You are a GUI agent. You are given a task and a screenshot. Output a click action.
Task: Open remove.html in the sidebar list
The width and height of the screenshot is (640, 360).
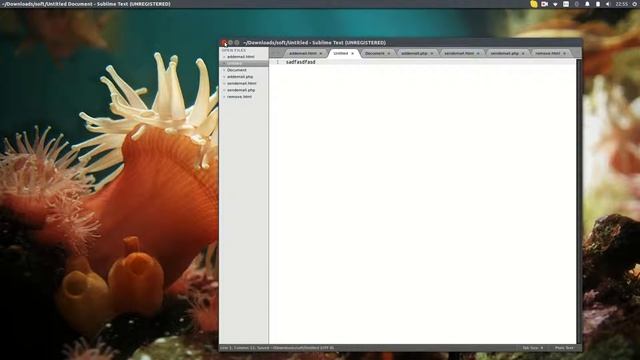[x=240, y=97]
